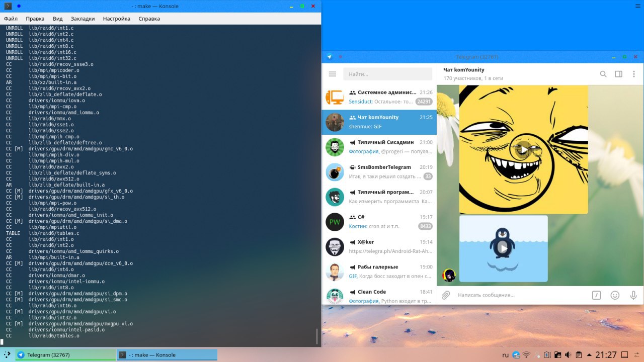
Task: Open Рабы галерные channel avatar
Action: pos(335,271)
